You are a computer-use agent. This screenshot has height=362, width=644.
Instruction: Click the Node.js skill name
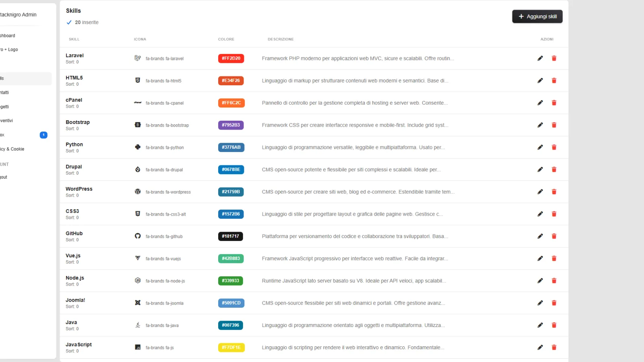point(75,278)
